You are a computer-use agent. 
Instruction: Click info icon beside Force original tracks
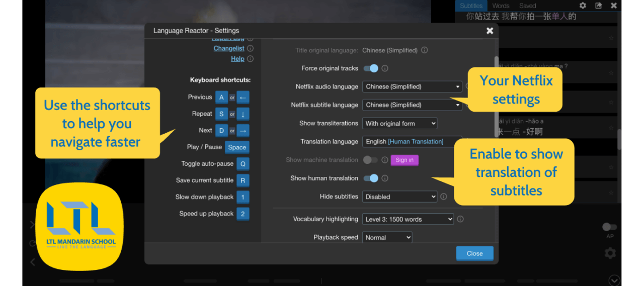click(385, 68)
